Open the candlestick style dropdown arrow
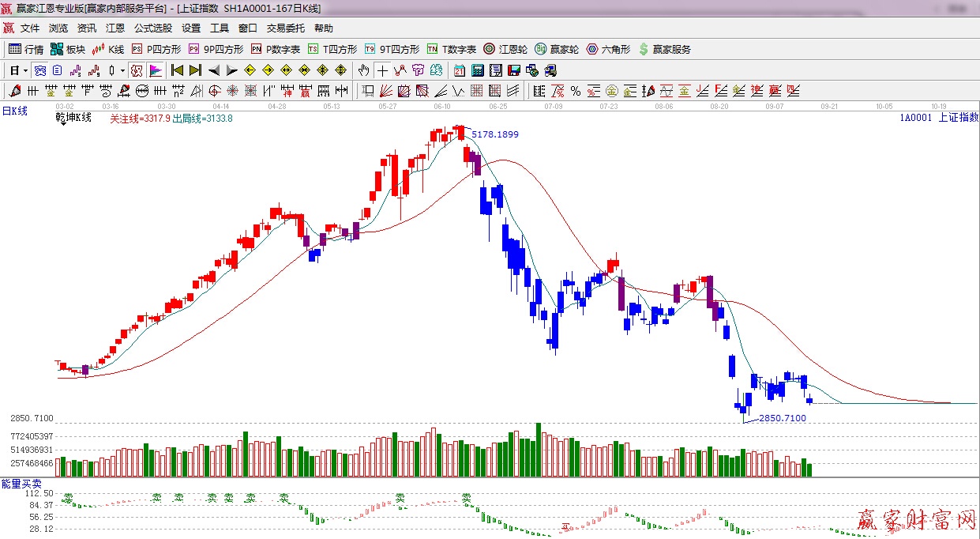Image resolution: width=980 pixels, height=539 pixels. (122, 70)
